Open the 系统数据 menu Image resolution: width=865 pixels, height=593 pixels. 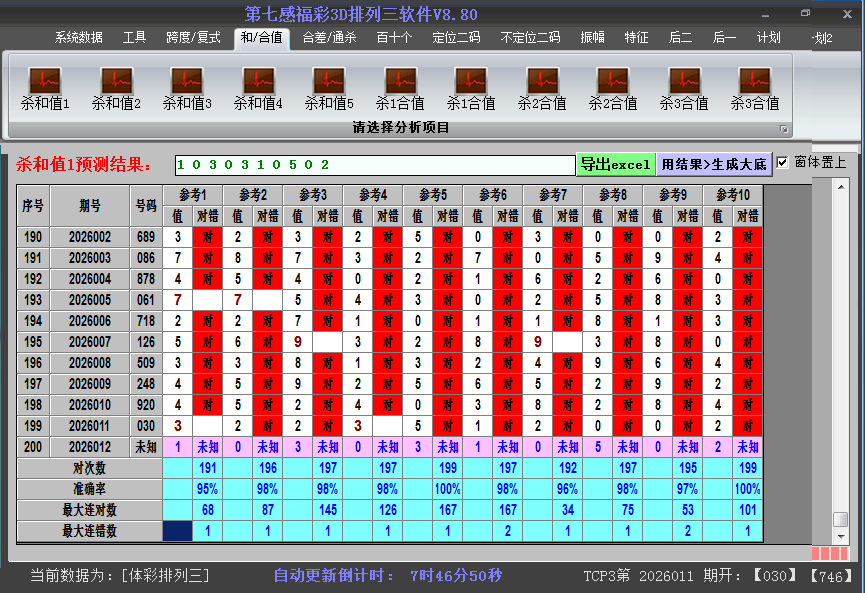click(78, 38)
